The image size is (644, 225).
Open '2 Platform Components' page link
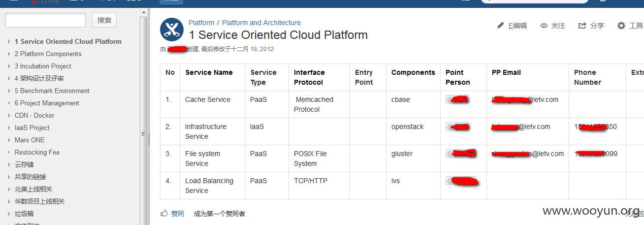(48, 54)
